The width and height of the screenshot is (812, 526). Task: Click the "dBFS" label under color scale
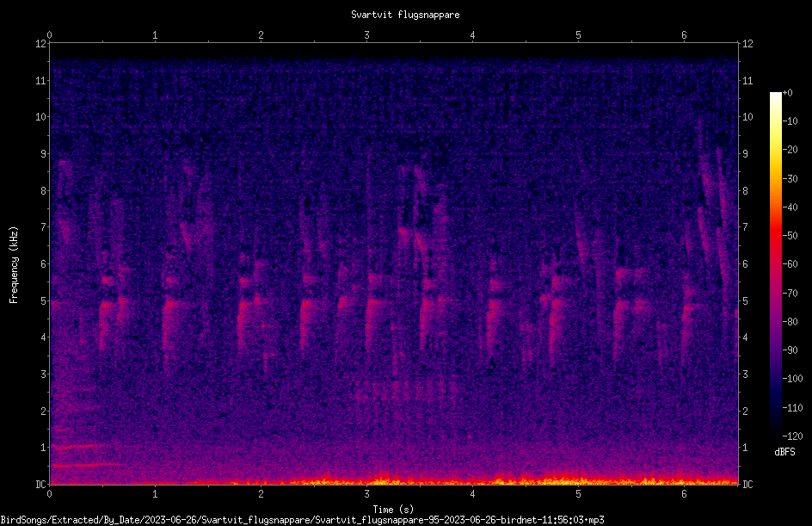[784, 452]
